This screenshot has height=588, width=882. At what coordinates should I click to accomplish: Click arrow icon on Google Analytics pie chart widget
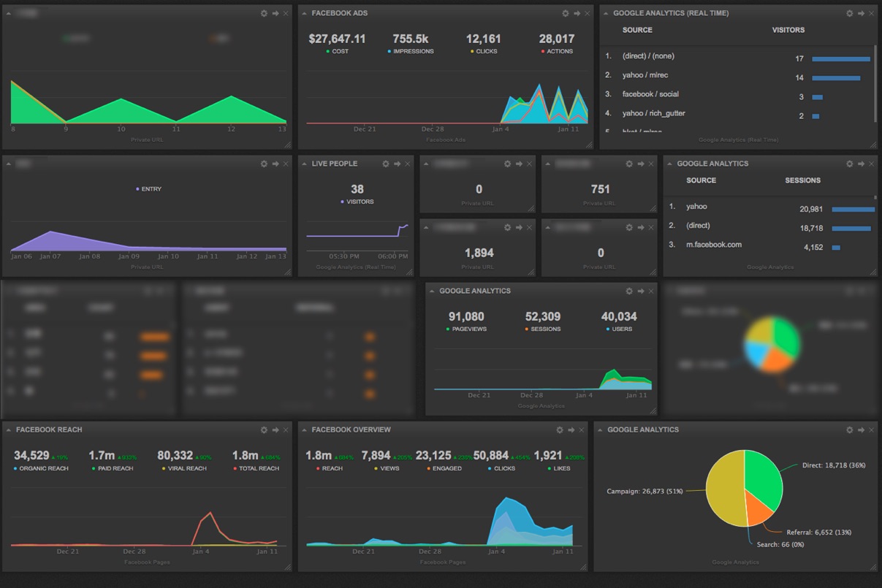(861, 429)
